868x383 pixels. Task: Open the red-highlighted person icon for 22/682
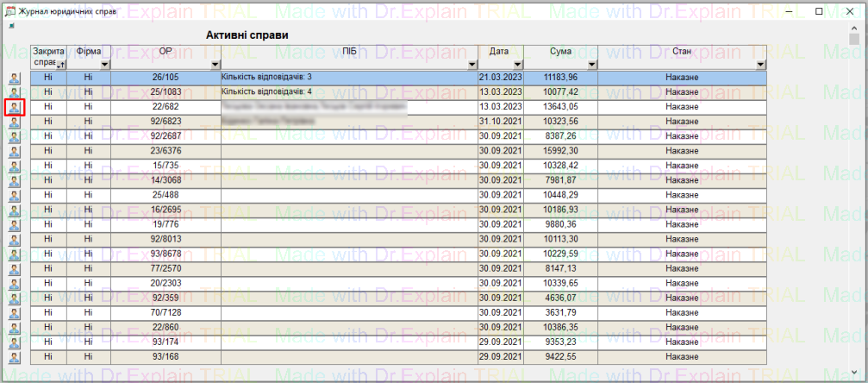pyautogui.click(x=15, y=108)
